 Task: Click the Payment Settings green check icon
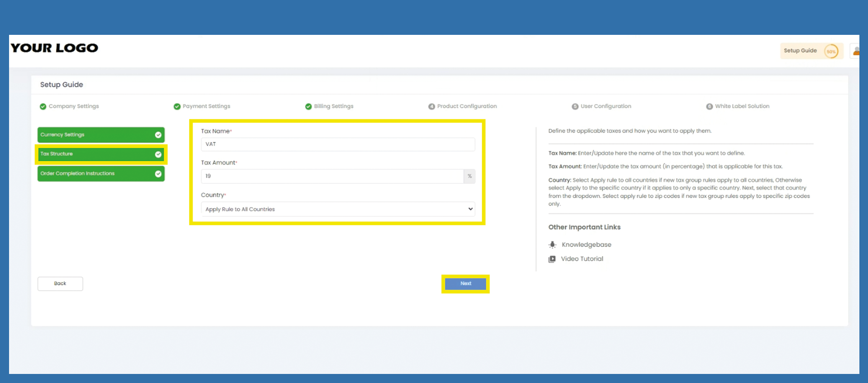click(x=177, y=106)
